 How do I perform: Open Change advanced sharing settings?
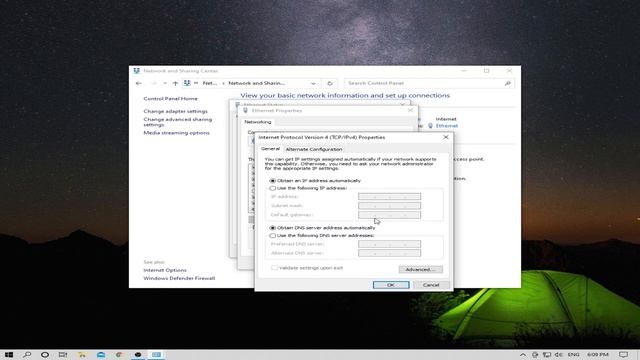178,122
